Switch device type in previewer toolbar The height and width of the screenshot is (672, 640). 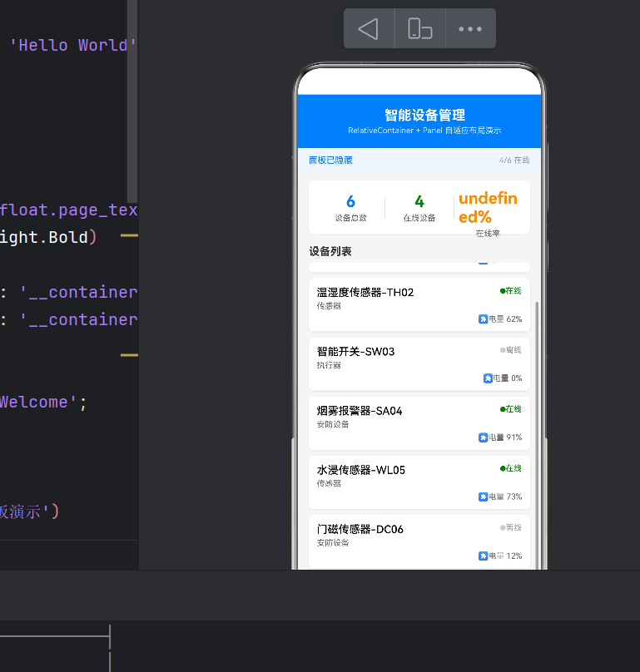[420, 29]
